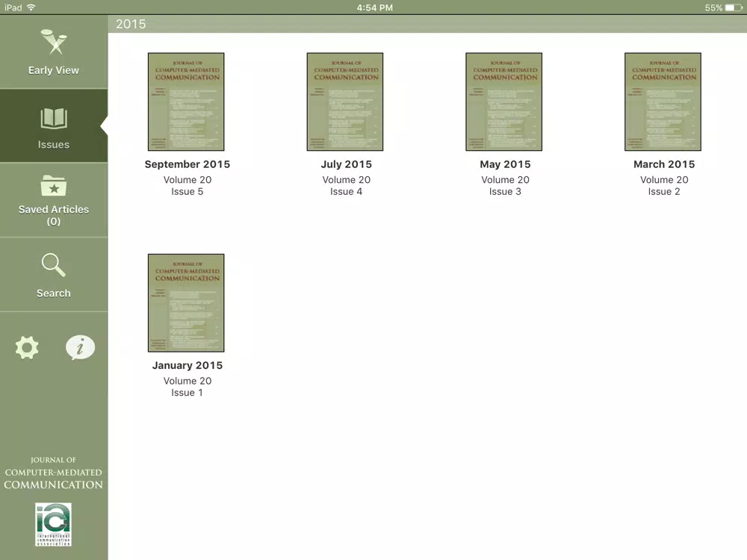Tap the 2015 year header

pos(131,24)
